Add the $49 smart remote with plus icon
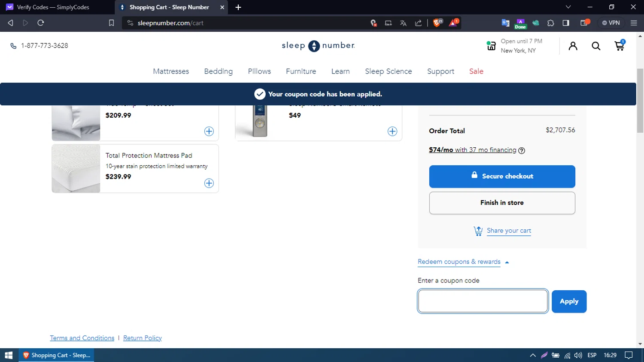 click(x=392, y=131)
